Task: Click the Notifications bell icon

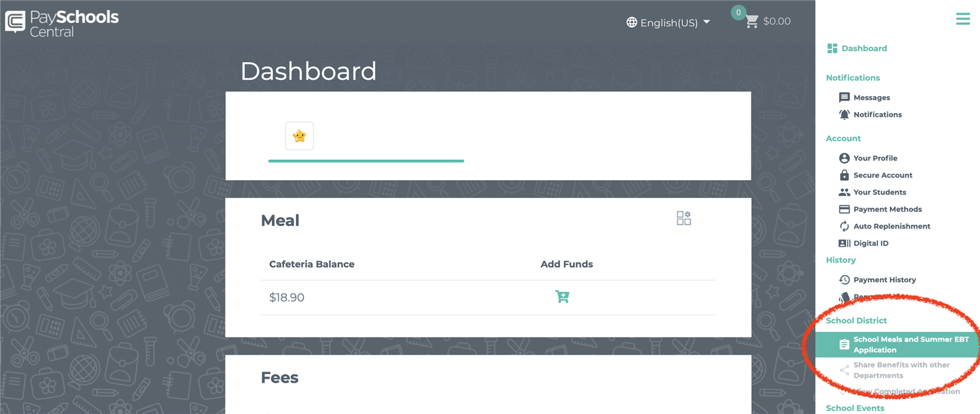Action: coord(844,114)
